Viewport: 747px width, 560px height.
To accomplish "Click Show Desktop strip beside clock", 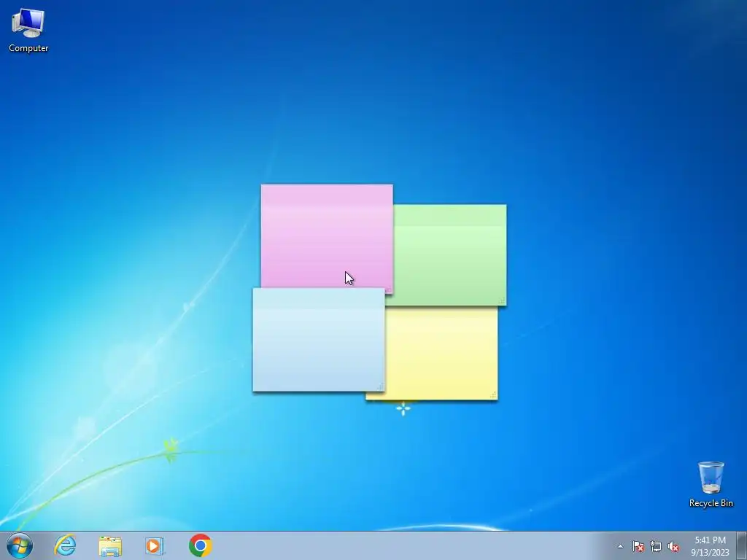I will [x=742, y=545].
